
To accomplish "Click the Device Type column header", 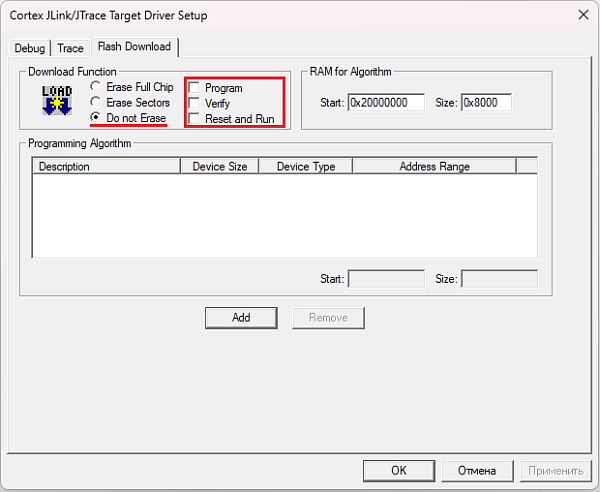I will [x=306, y=166].
